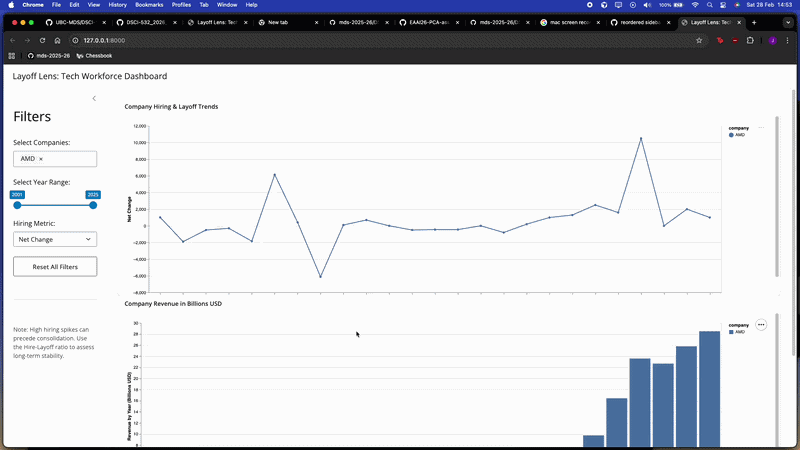
Task: Toggle AMD series in trends chart legend
Action: [x=738, y=134]
